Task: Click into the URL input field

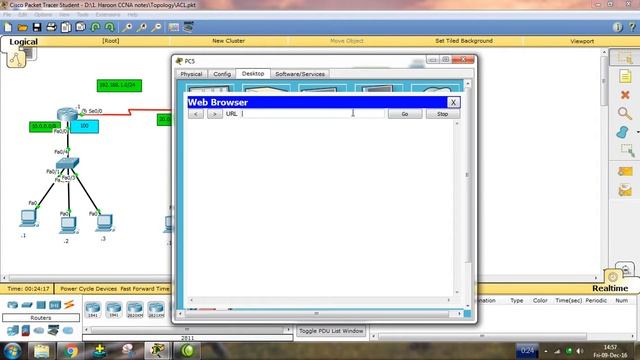Action: pos(313,114)
